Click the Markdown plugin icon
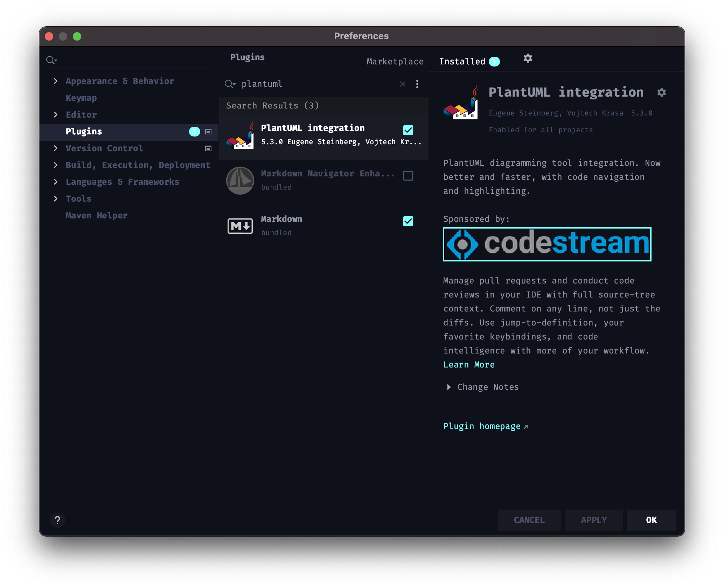Screen dimensions: 724x588 coord(240,226)
